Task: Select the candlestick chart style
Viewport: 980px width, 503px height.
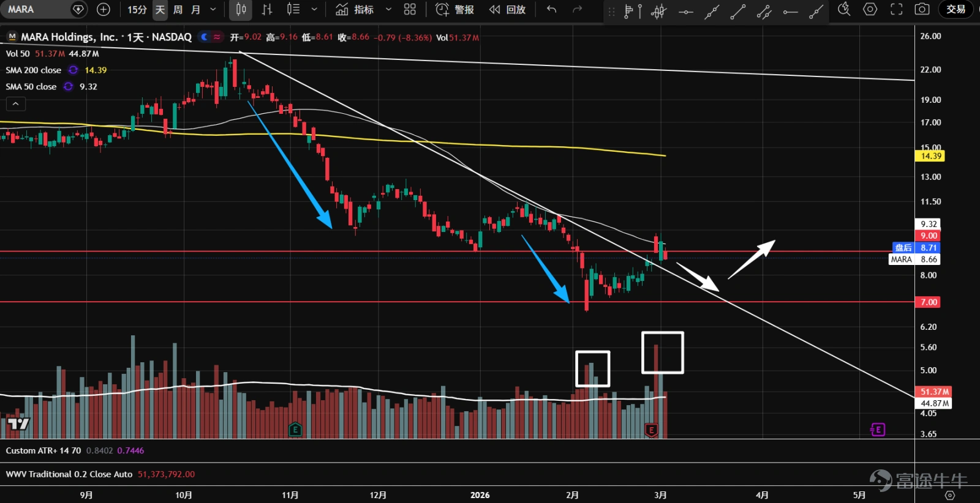Action: [x=241, y=9]
